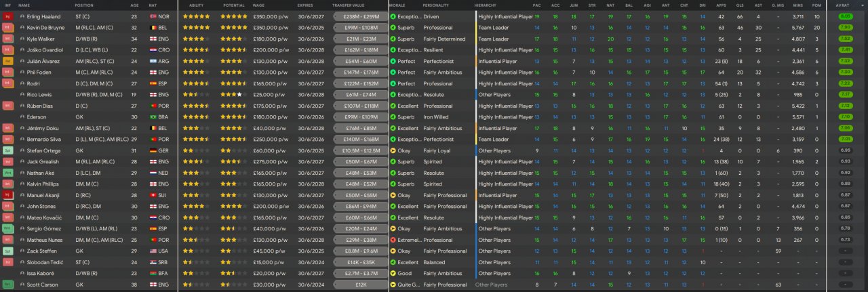
Task: Open Joško Gvardiol's player profile link
Action: click(43, 50)
